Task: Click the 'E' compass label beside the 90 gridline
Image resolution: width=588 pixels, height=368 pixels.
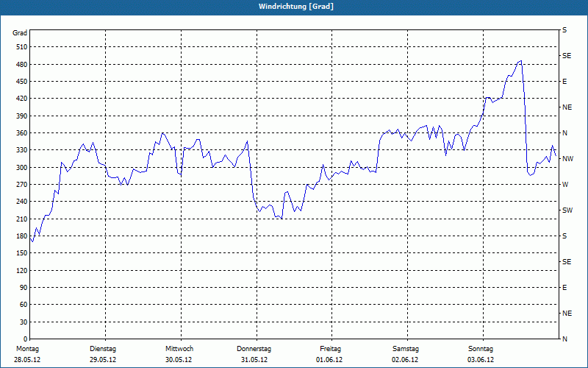Action: [564, 288]
